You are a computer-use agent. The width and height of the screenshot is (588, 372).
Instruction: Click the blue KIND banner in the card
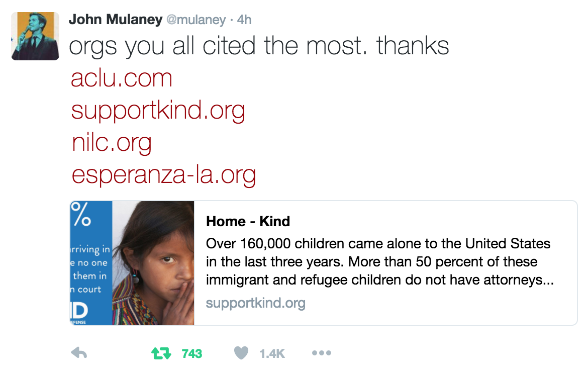click(91, 262)
